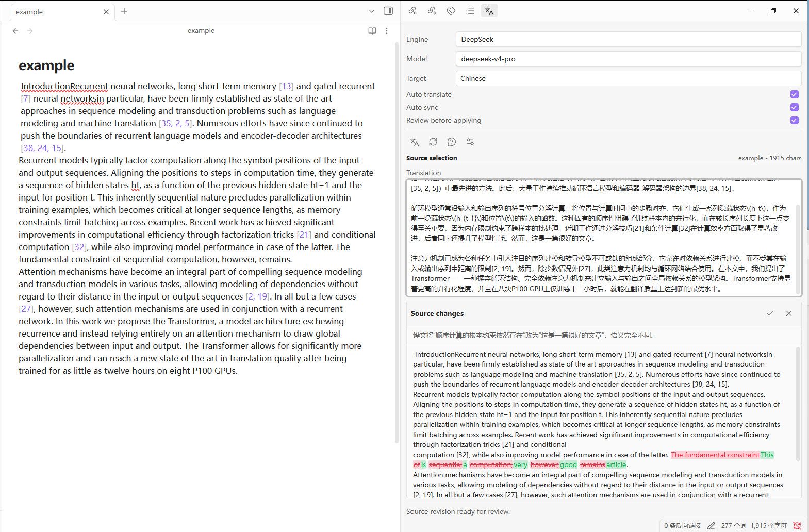This screenshot has height=532, width=809.
Task: Follow citation link [21] in note
Action: point(304,235)
